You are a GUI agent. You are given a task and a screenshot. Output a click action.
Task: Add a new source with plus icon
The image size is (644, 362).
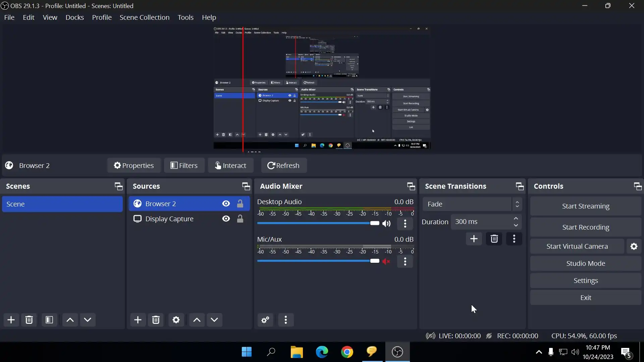138,320
